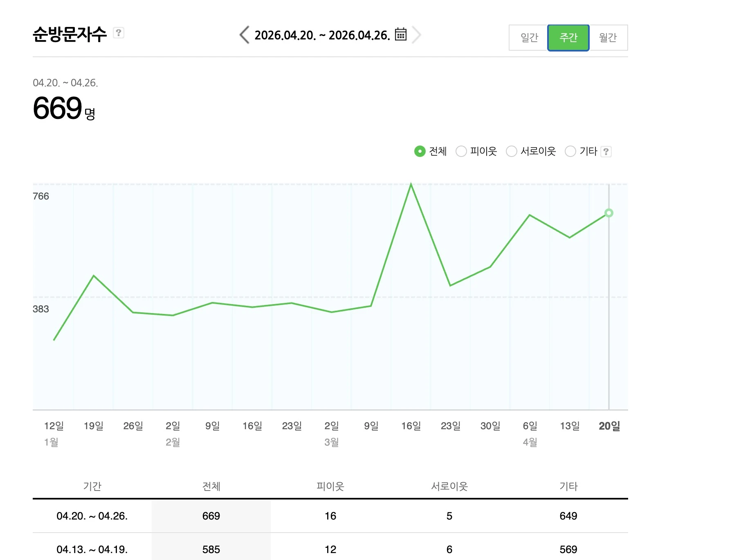Switch to the 월간 monthly tab

[608, 38]
